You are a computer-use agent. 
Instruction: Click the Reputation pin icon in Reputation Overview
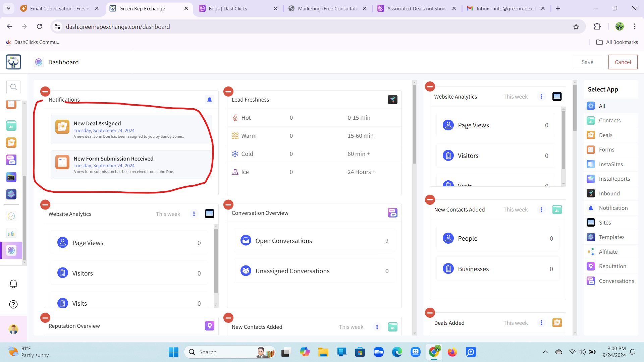[x=210, y=326]
